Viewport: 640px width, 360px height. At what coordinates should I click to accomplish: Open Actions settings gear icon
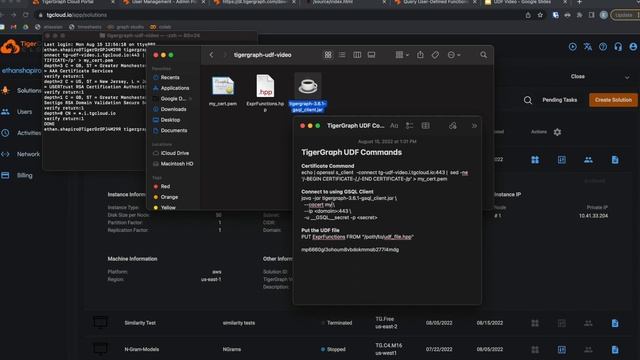pos(557,132)
